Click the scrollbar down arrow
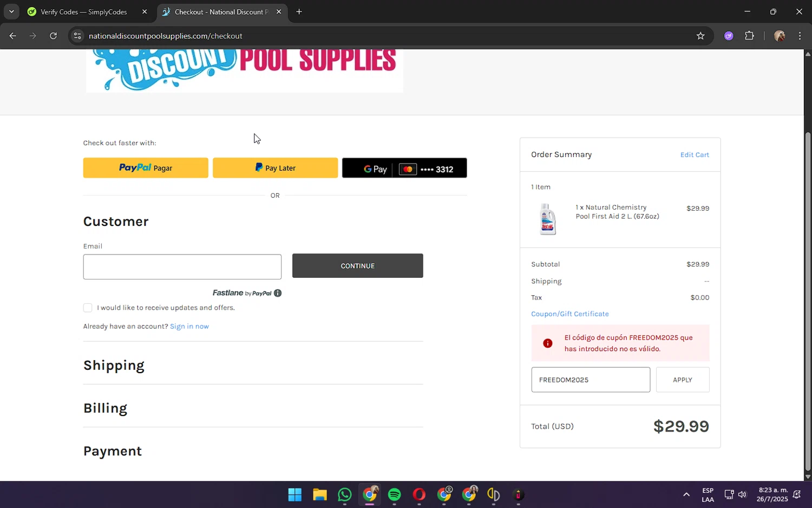This screenshot has width=812, height=508. tap(808, 477)
